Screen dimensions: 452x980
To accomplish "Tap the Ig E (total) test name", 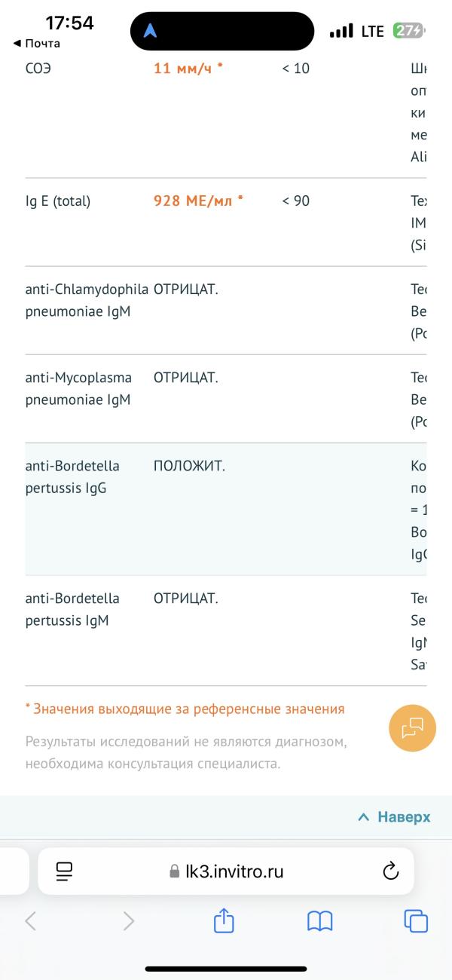I will point(57,201).
